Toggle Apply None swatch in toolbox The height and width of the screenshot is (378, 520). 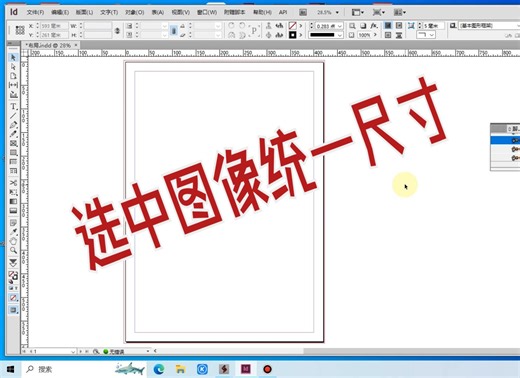click(13, 298)
